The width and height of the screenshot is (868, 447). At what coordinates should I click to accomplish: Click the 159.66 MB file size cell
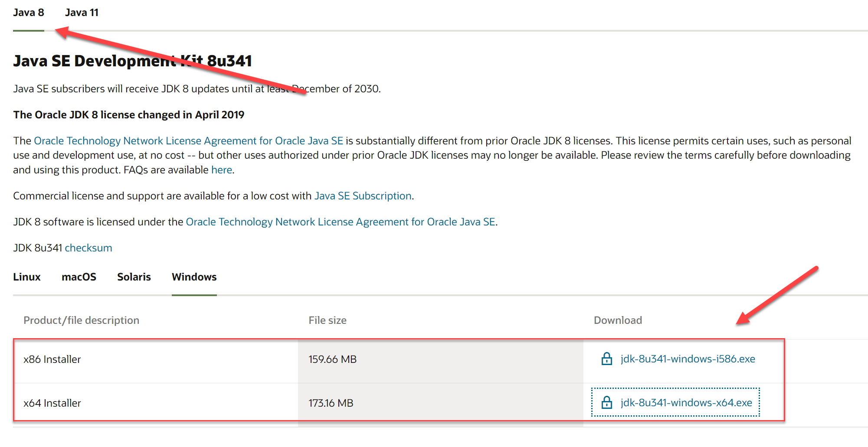coord(332,359)
